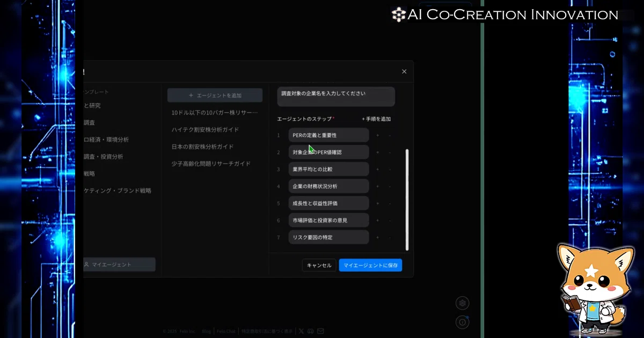The height and width of the screenshot is (338, 644).
Task: Click plus icon beside PERの定義と重要性
Action: click(x=377, y=135)
